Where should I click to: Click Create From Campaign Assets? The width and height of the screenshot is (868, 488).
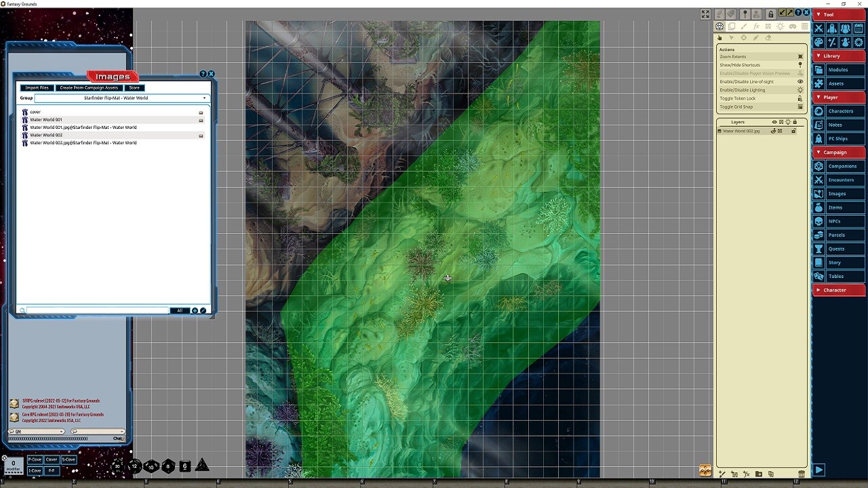click(89, 87)
